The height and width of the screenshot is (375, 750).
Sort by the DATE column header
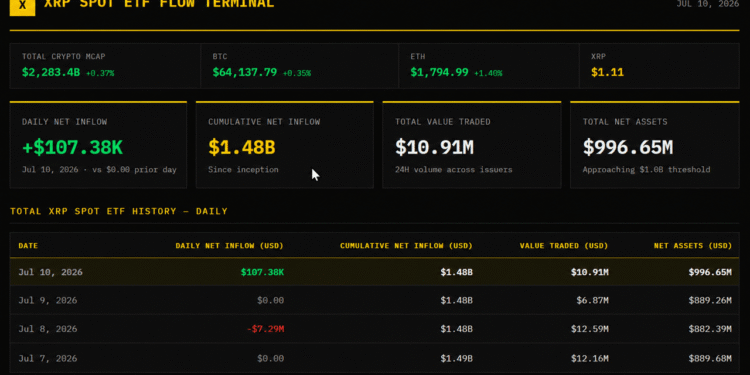[x=28, y=246]
